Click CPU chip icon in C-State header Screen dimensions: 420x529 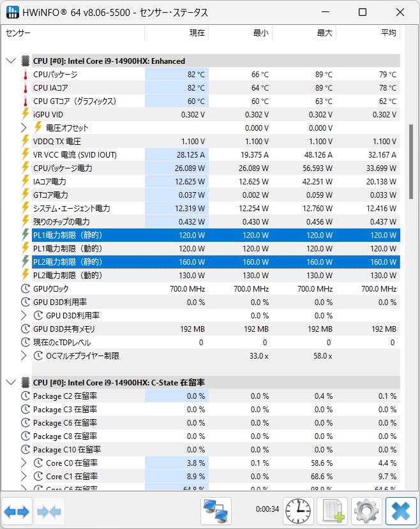click(26, 383)
